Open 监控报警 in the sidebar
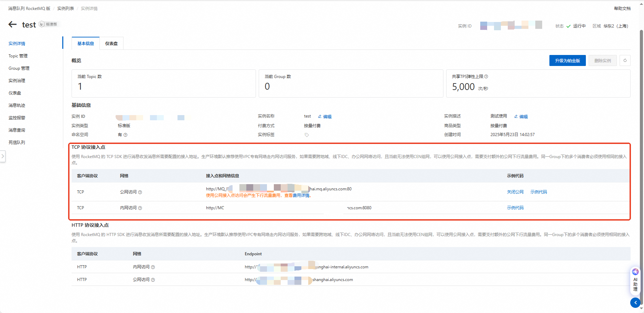 point(17,118)
